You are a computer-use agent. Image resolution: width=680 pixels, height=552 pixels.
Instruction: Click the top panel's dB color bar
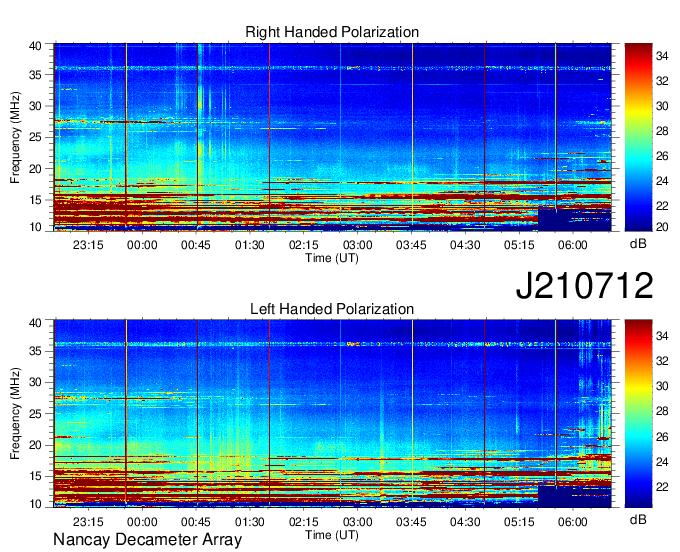[638, 137]
